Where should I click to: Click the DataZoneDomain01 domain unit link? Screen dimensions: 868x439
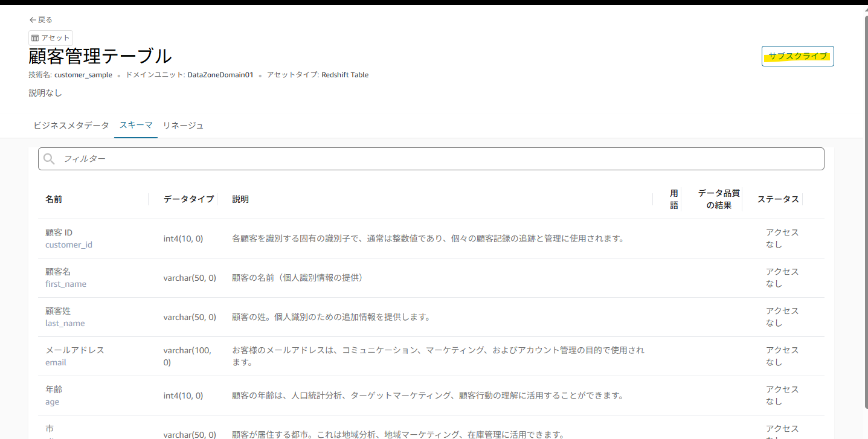click(220, 75)
